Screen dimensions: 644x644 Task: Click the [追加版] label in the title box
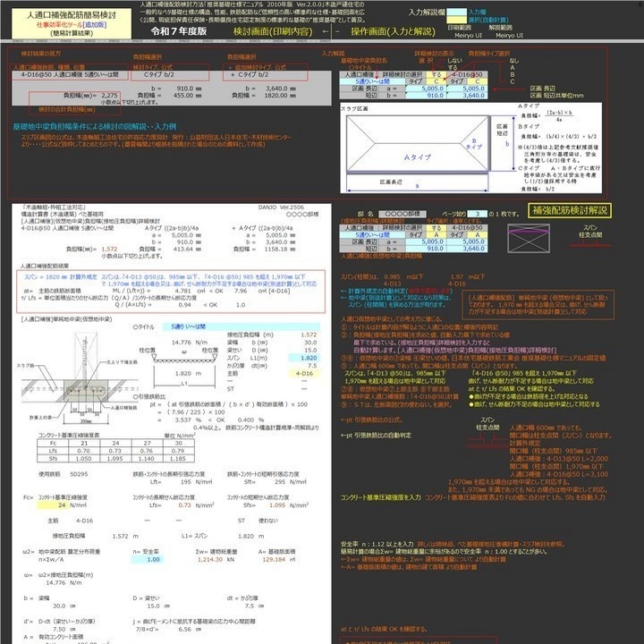coord(95,25)
